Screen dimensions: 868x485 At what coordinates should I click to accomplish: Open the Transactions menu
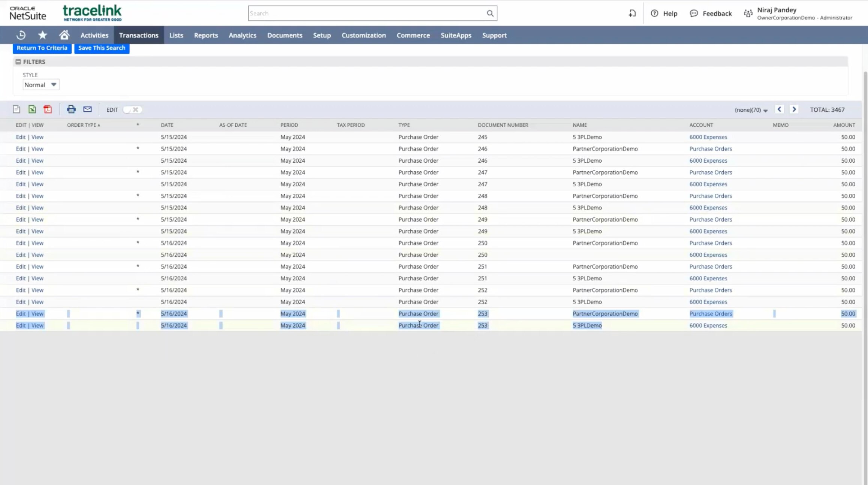139,35
